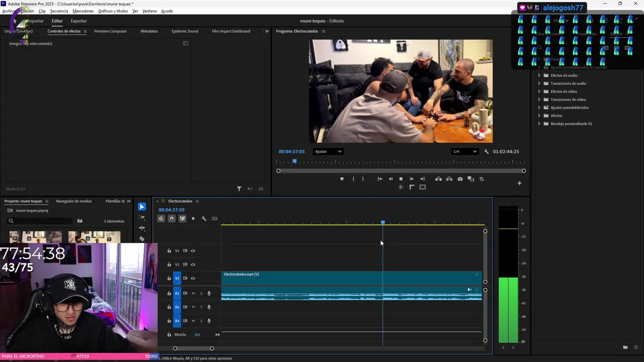Switch to Metadatos tab
The height and width of the screenshot is (362, 644).
pyautogui.click(x=149, y=31)
